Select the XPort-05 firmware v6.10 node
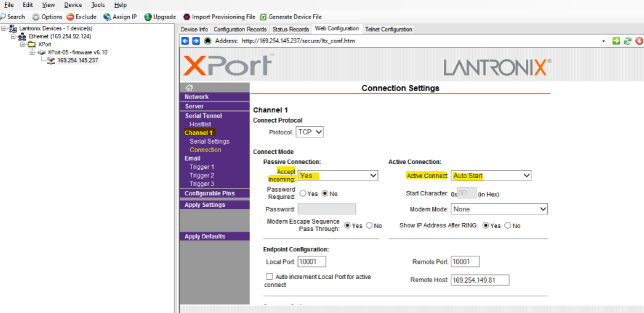 pos(78,52)
